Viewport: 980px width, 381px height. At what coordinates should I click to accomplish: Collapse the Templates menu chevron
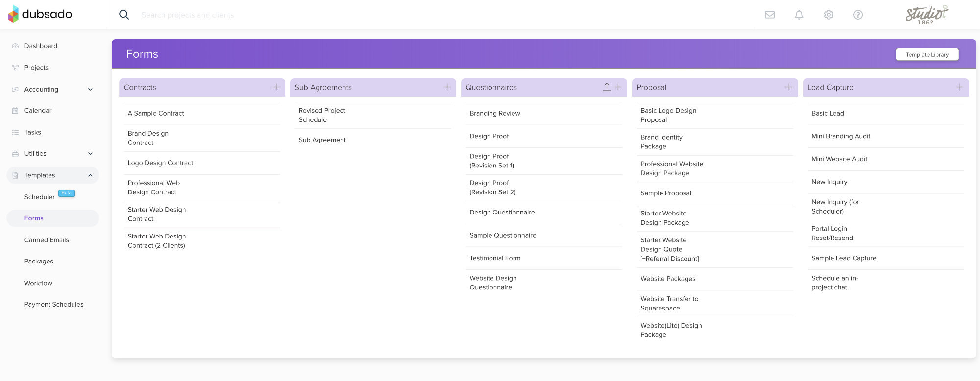[x=90, y=175]
